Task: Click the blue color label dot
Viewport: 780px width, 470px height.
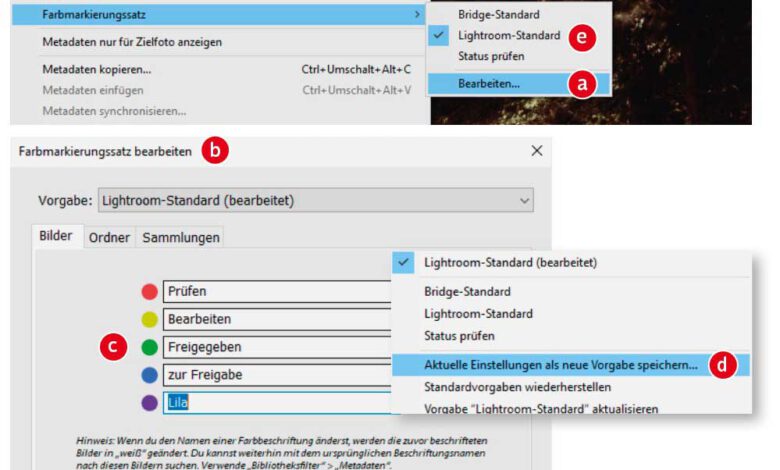Action: (149, 375)
